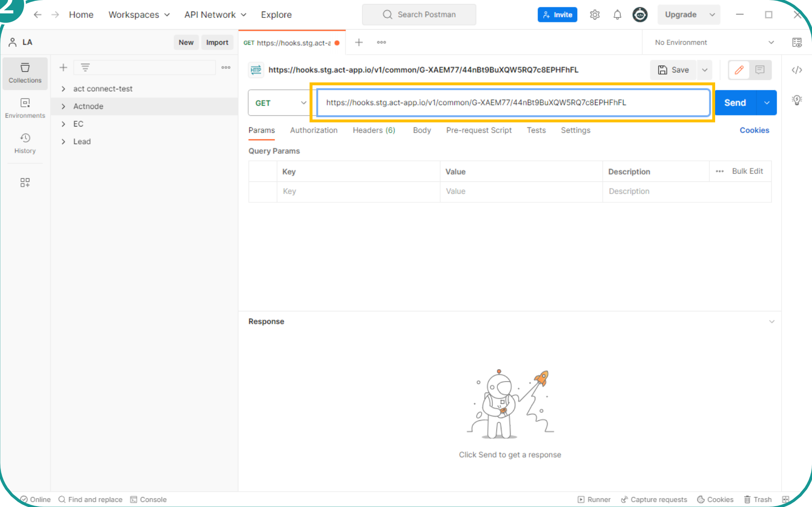The width and height of the screenshot is (812, 507).
Task: Open the user avatar menu
Action: coord(640,15)
